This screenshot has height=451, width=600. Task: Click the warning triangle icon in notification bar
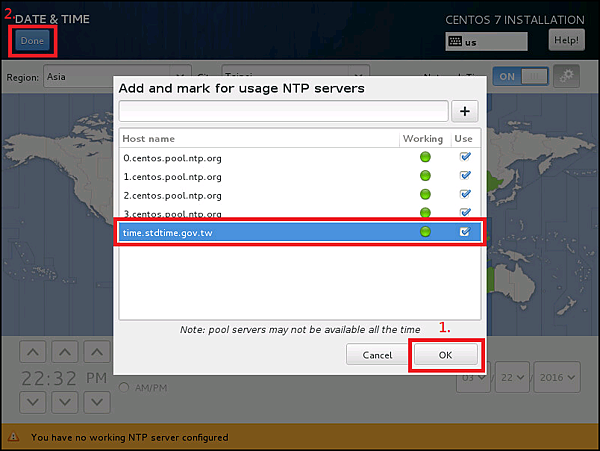[13, 436]
